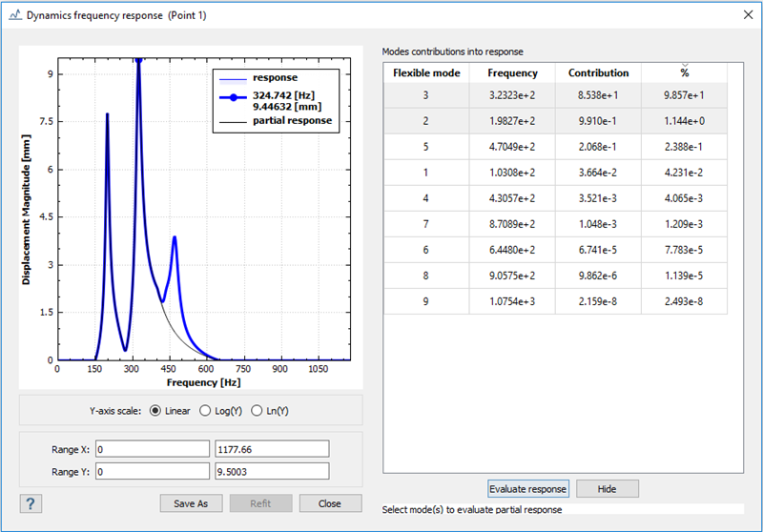
Task: Close the Dynamics frequency response dialog
Action: pos(745,15)
